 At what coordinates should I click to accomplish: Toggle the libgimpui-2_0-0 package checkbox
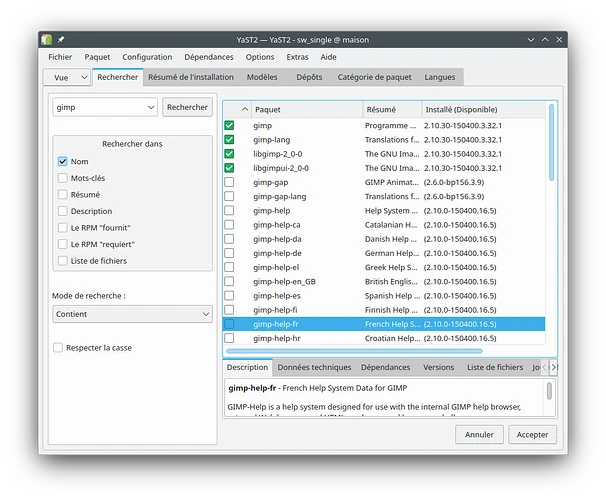[x=229, y=168]
